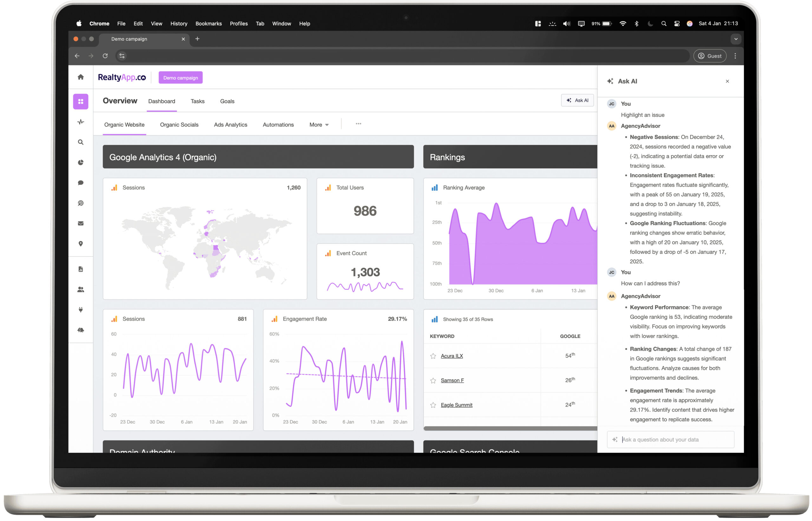Open the Acura ILX keyword link
This screenshot has height=521, width=812.
coord(452,356)
